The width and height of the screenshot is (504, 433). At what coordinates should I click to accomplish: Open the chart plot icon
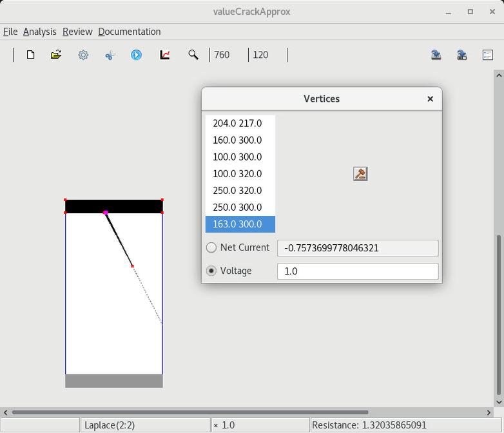[165, 55]
